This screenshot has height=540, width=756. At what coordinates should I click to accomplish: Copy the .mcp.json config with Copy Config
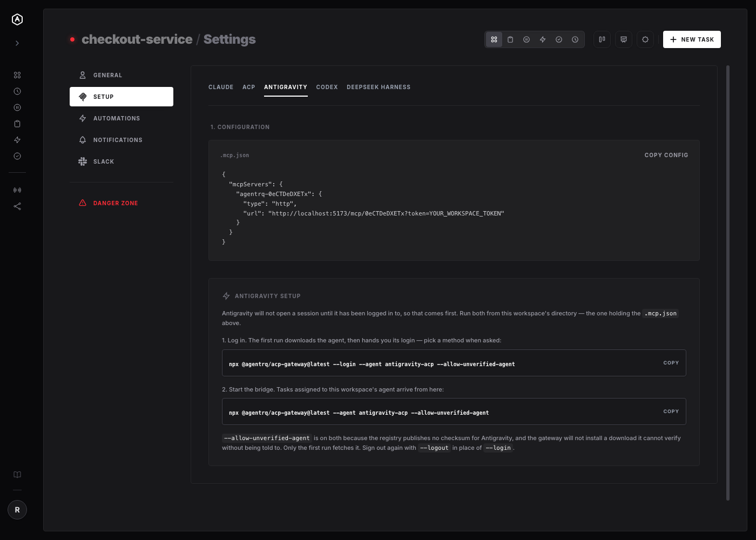pos(666,155)
